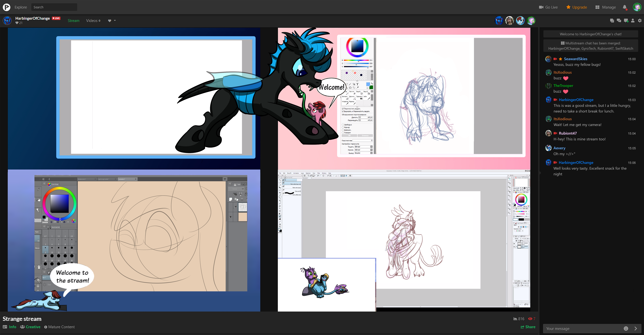
Task: Open the Manage dropdown menu
Action: tap(606, 7)
